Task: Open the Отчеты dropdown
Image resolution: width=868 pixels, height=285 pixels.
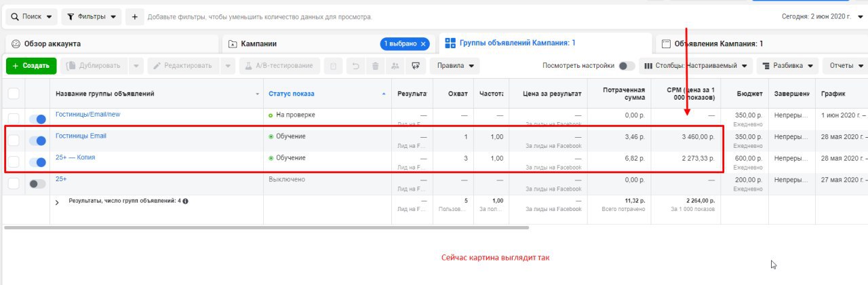Action: click(846, 66)
